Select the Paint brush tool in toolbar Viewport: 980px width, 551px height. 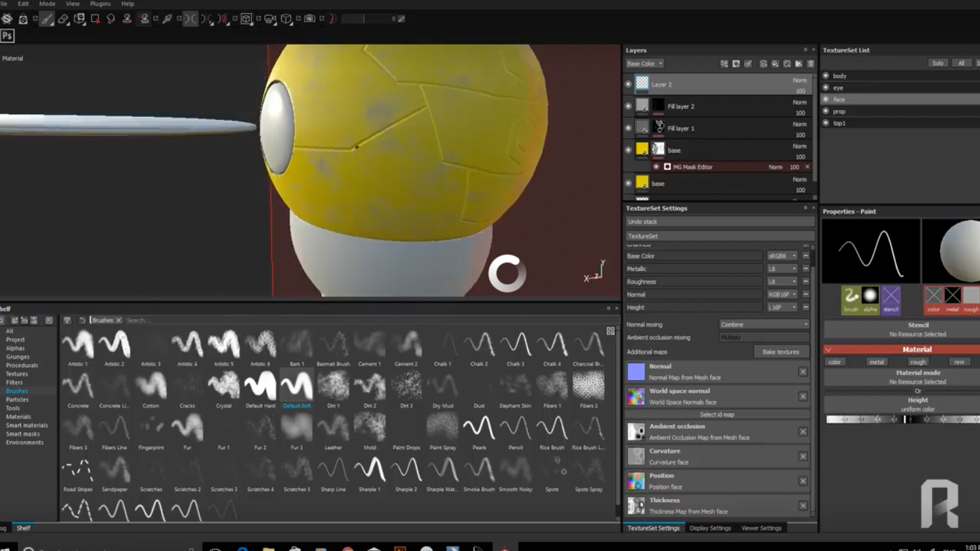coord(47,19)
